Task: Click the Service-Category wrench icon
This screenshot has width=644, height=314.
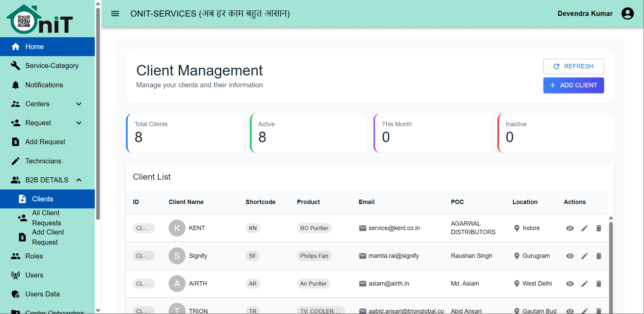Action: [16, 66]
